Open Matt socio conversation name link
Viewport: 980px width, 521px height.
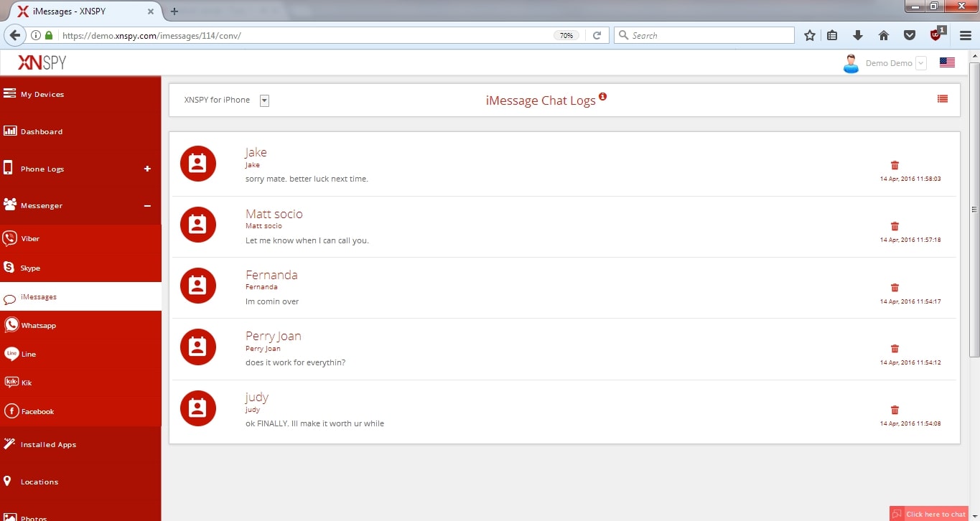click(274, 214)
